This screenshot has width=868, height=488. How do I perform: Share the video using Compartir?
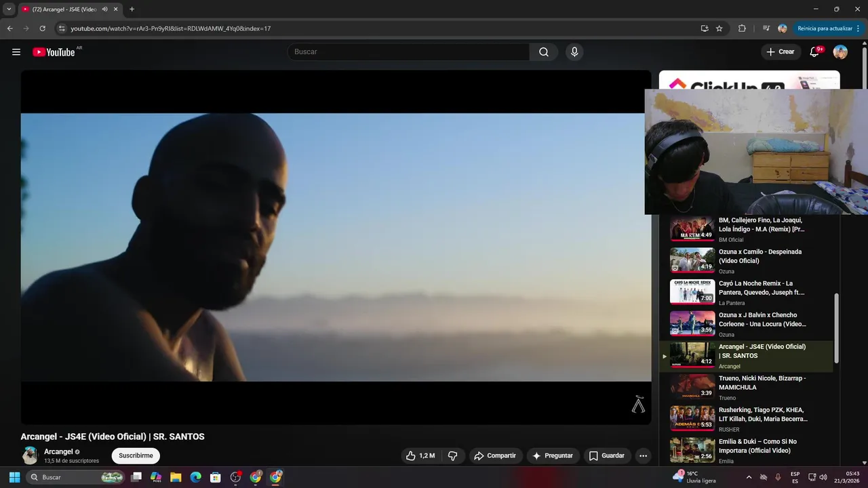pos(495,455)
